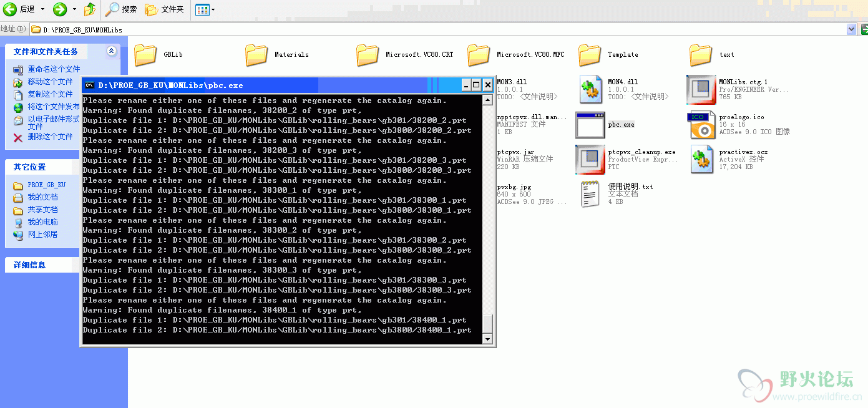Image resolution: width=868 pixels, height=408 pixels.
Task: Maximize the pbc.exe console window
Action: point(476,85)
